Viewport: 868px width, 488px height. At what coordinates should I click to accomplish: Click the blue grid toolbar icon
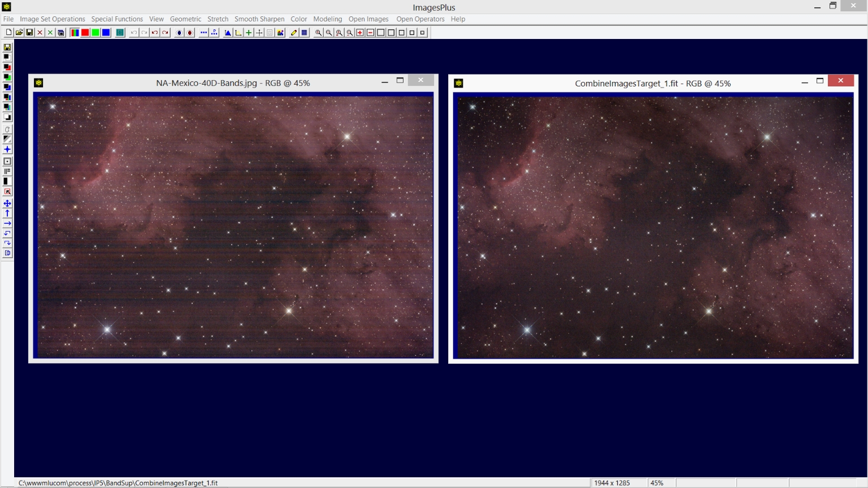click(304, 33)
